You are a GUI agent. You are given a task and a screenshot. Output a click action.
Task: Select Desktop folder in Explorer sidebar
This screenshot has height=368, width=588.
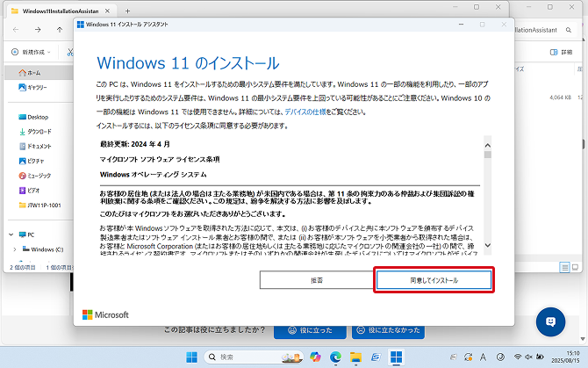click(33, 117)
